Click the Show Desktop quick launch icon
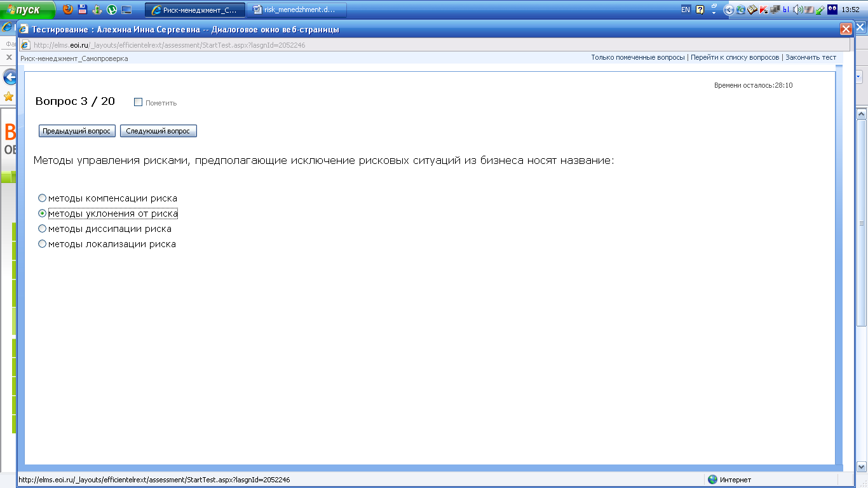The image size is (868, 488). pos(126,10)
